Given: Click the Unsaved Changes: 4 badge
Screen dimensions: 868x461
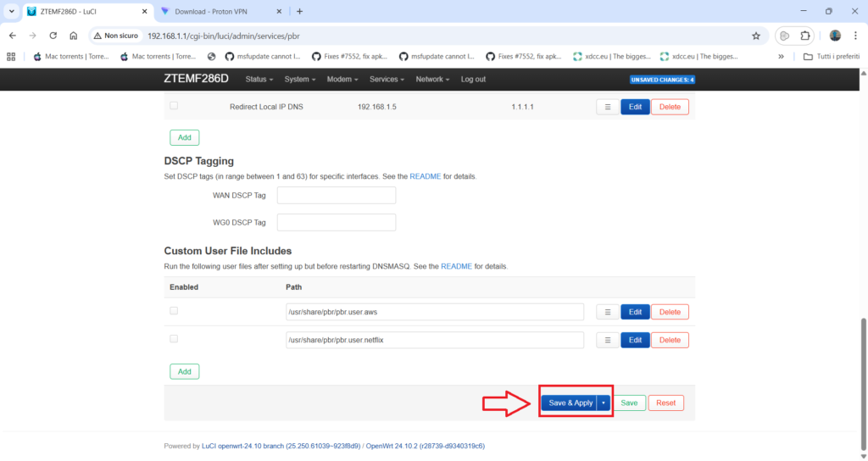Looking at the screenshot, I should (662, 80).
